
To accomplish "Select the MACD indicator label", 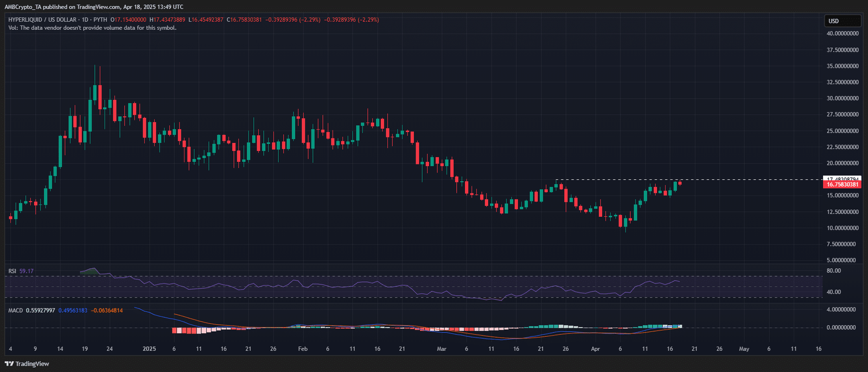I will click(16, 311).
